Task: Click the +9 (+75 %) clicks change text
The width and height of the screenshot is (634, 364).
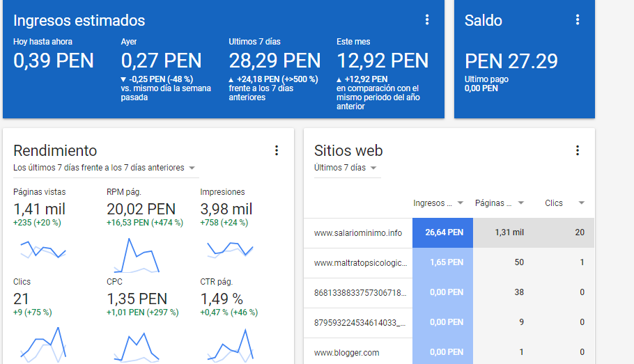Action: click(x=32, y=312)
